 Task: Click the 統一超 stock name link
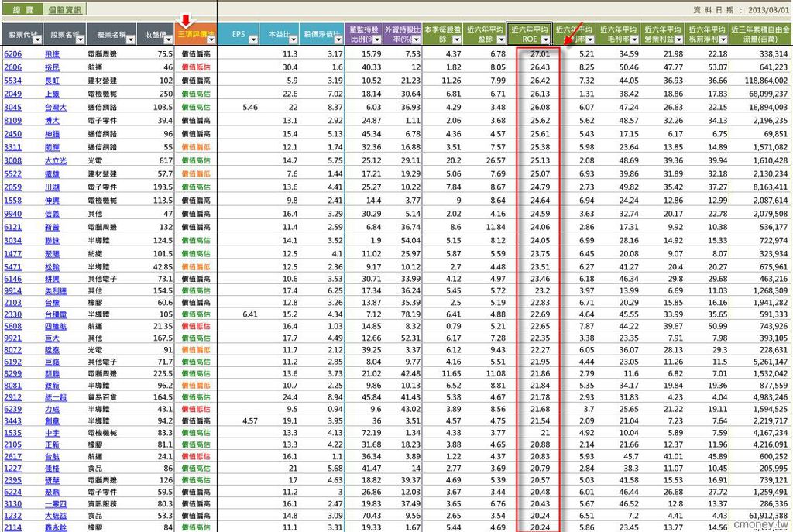click(x=56, y=397)
